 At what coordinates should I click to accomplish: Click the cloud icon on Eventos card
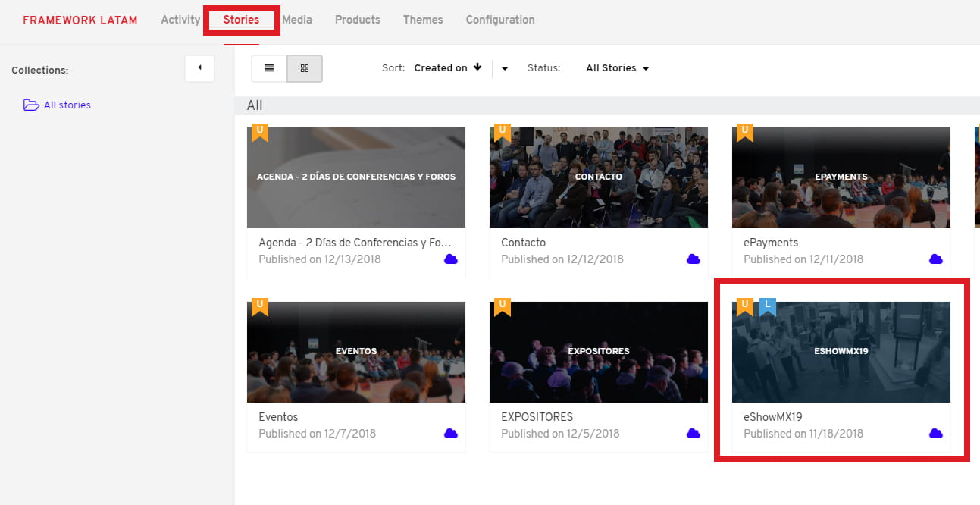point(450,434)
